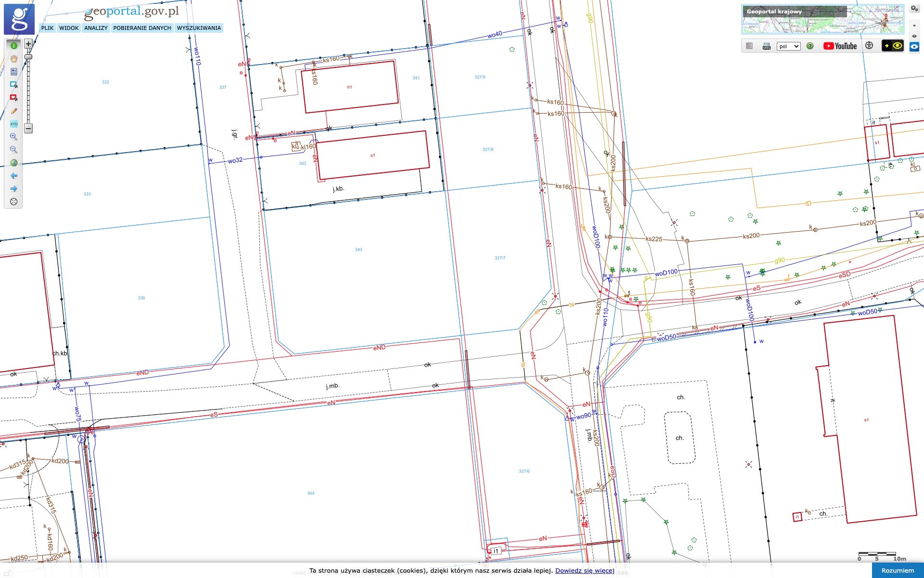Go to previous map view arrow
Screen dimensions: 924x578
point(13,176)
